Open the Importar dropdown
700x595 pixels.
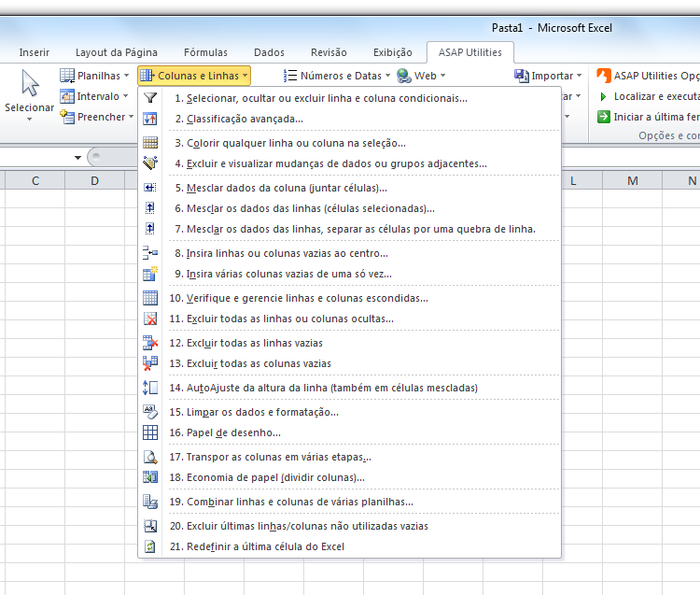click(548, 76)
